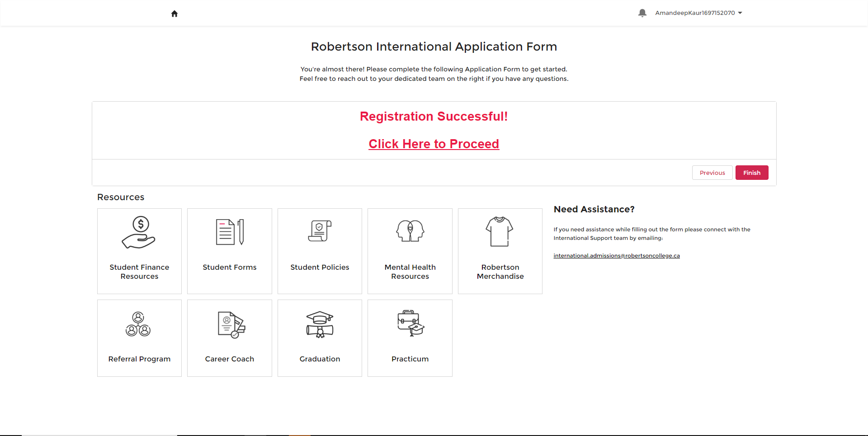868x436 pixels.
Task: Expand the AmandeepKaur1697152070 account dropdown
Action: [x=698, y=13]
